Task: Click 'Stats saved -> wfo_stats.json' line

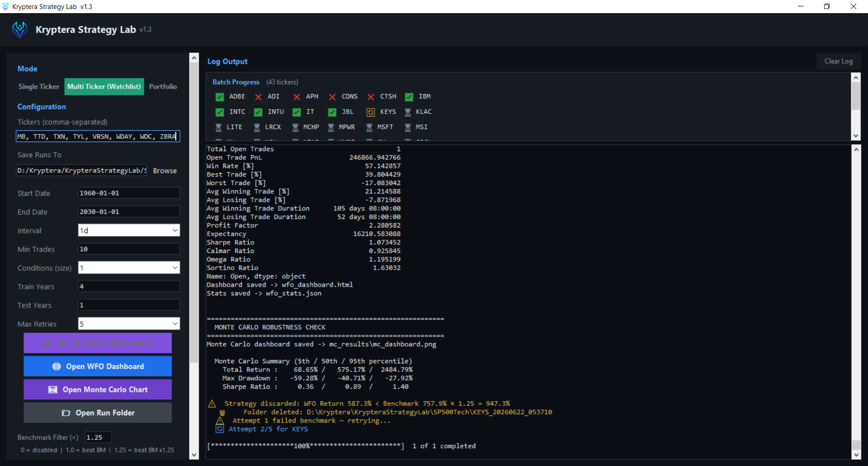Action: coord(264,294)
